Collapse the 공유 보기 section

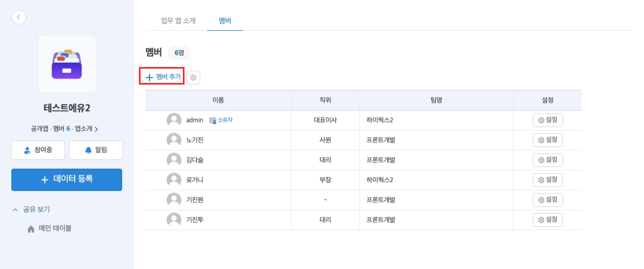(x=15, y=210)
